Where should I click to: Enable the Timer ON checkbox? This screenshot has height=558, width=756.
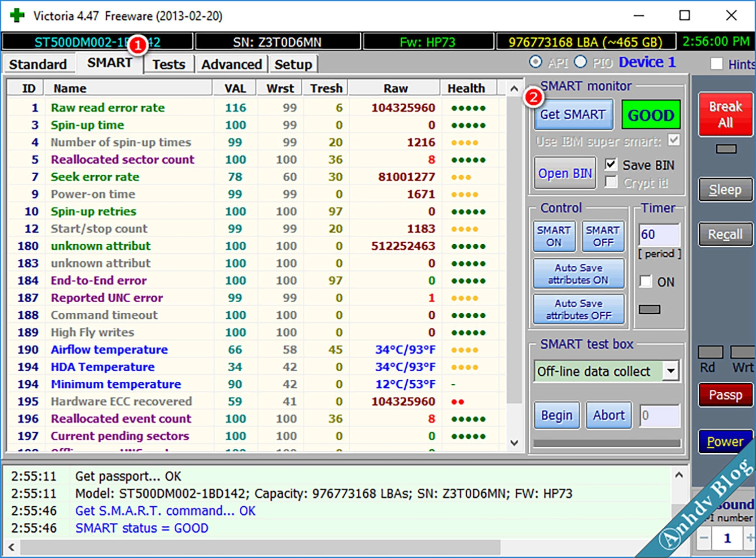tap(646, 281)
